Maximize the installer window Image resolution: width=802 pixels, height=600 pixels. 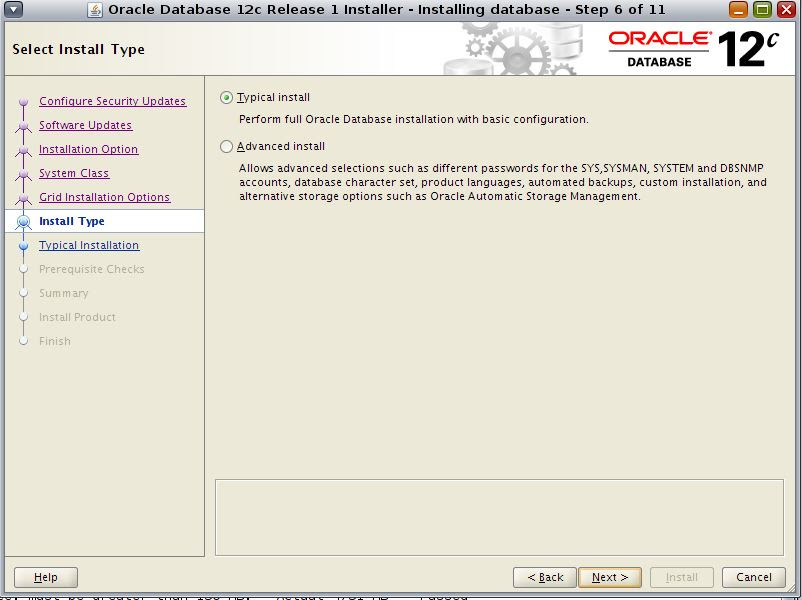pyautogui.click(x=762, y=9)
